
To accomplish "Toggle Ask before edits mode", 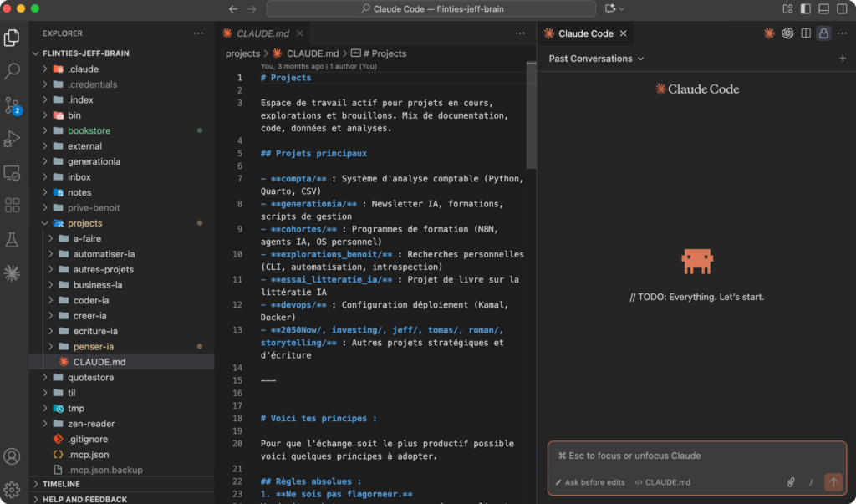I will pos(589,482).
